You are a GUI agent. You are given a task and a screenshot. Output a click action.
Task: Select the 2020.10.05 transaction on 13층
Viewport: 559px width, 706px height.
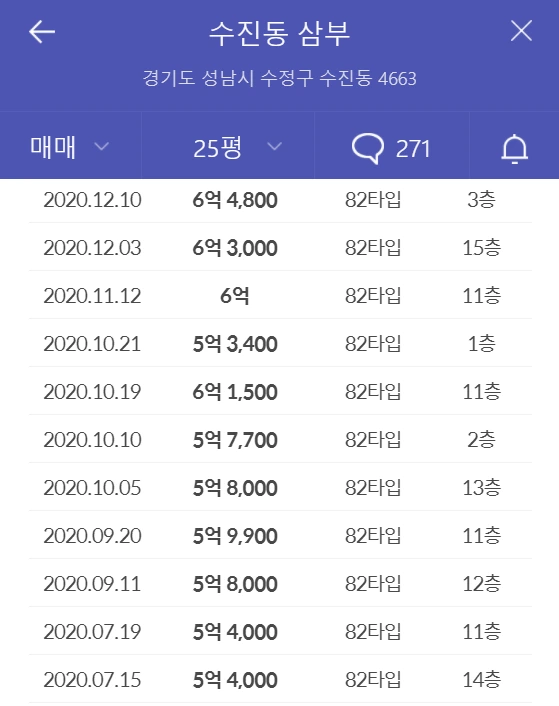point(280,487)
